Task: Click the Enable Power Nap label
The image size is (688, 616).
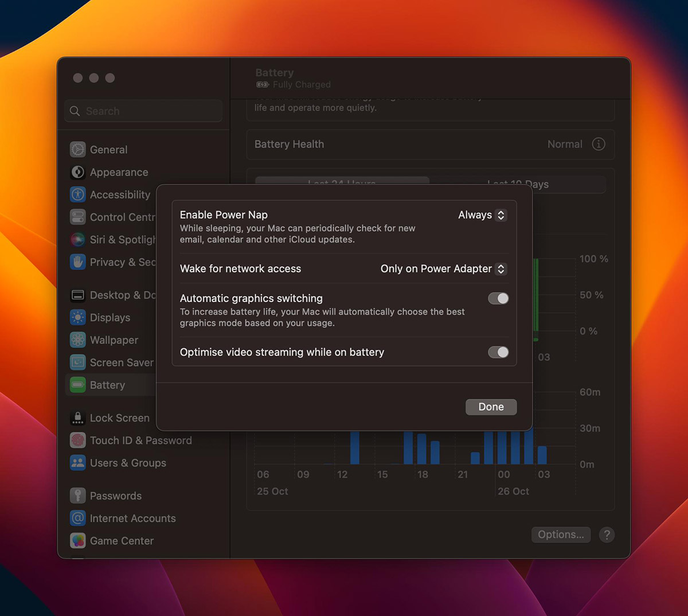Action: click(224, 215)
